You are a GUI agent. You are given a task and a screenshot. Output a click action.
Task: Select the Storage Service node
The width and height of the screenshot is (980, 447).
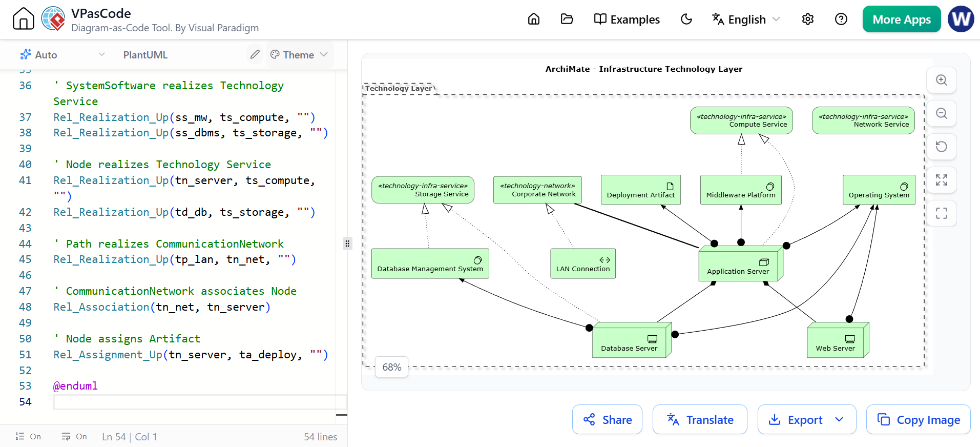(423, 190)
